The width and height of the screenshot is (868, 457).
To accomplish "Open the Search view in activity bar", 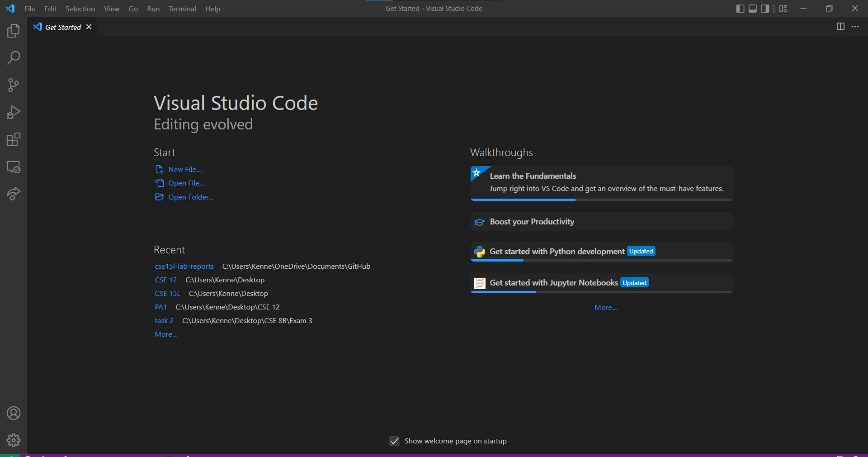I will click(14, 58).
